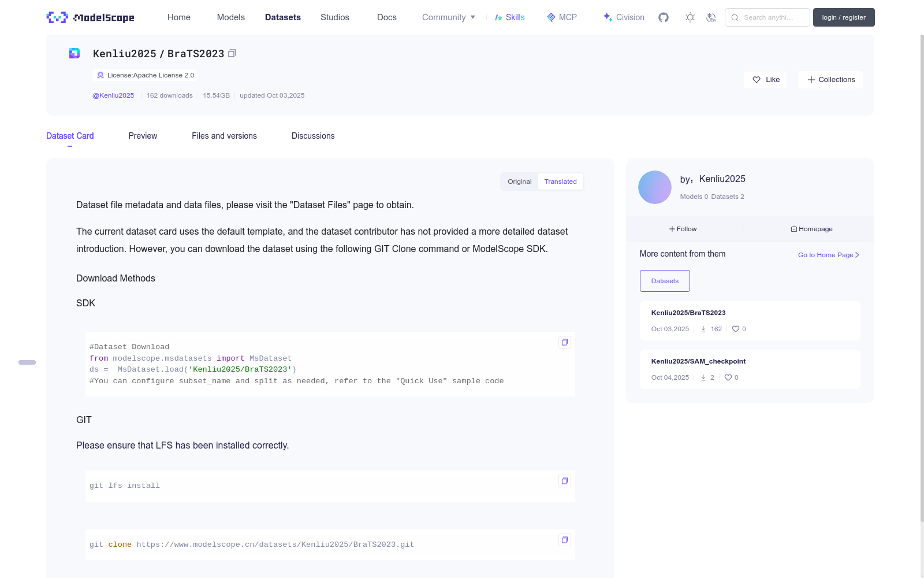This screenshot has width=924, height=578.
Task: Open the Docs nav item
Action: click(x=387, y=17)
